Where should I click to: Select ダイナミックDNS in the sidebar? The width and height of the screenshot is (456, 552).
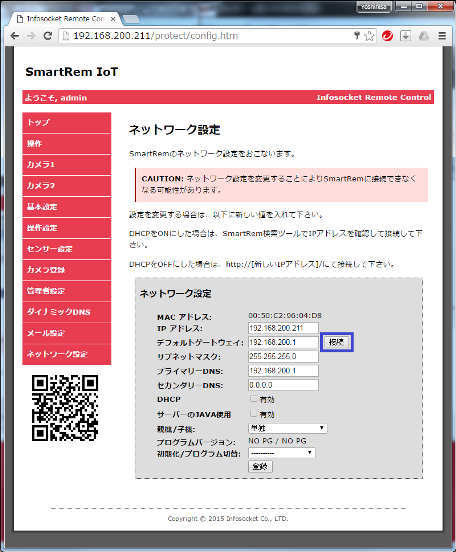(x=67, y=312)
